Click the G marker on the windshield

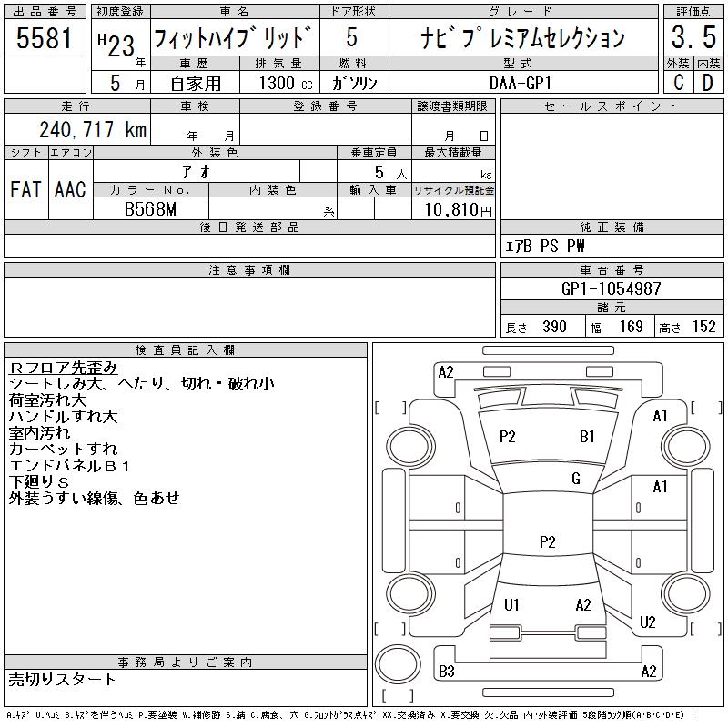[x=575, y=479]
